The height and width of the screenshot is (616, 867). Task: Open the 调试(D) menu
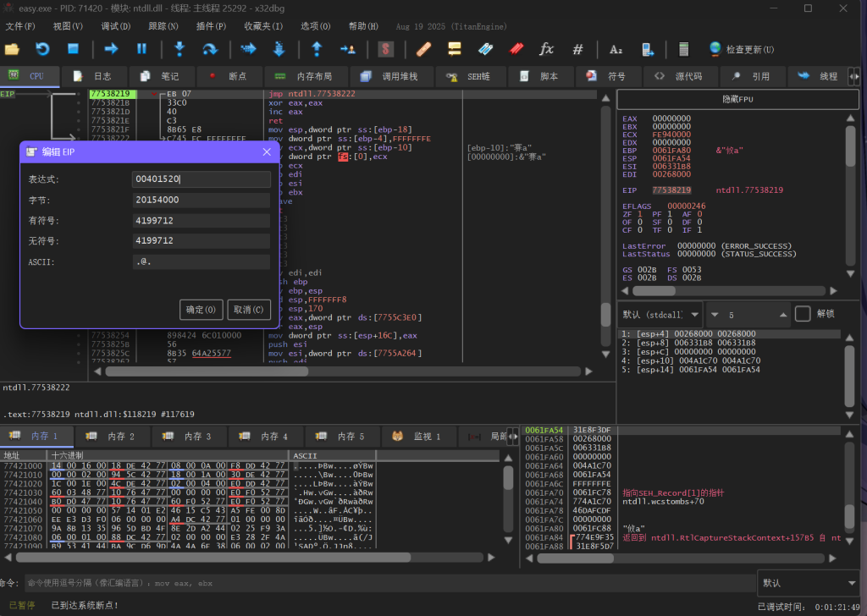pos(116,26)
